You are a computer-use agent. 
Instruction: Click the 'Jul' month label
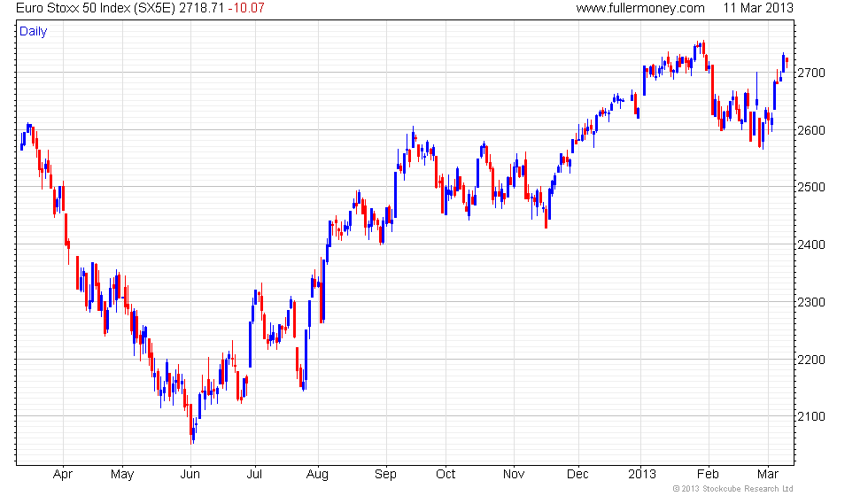click(254, 475)
